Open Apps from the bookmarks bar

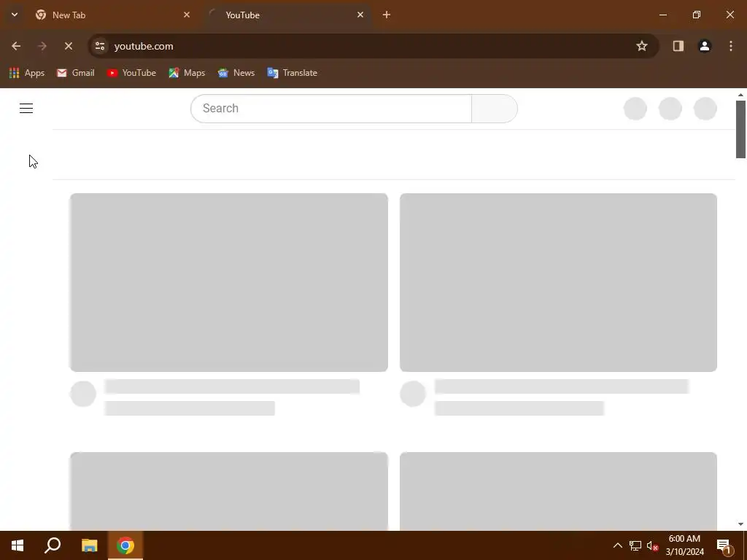click(x=27, y=73)
